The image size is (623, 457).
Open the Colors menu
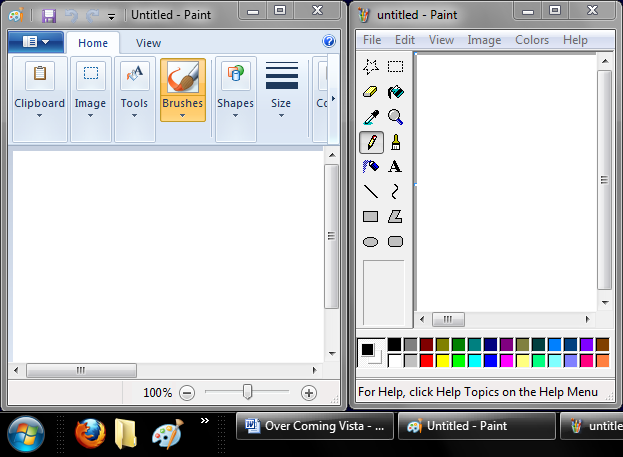532,40
